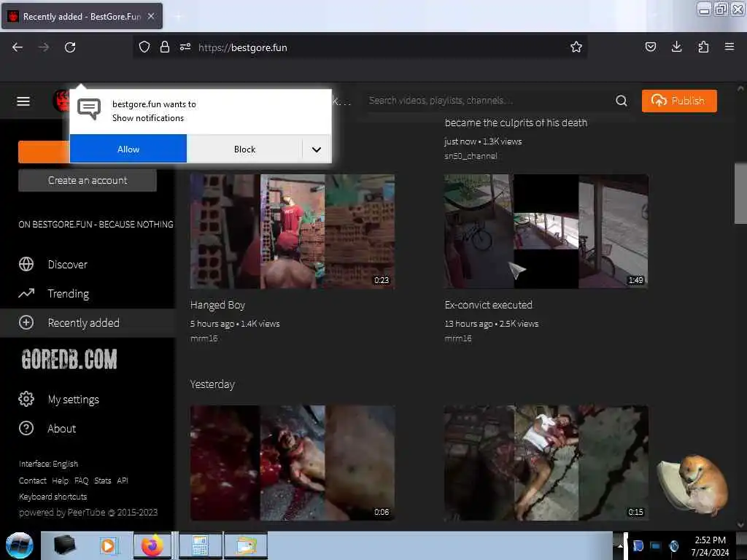Open My settings in the sidebar
Viewport: 747px width, 560px height.
74,399
